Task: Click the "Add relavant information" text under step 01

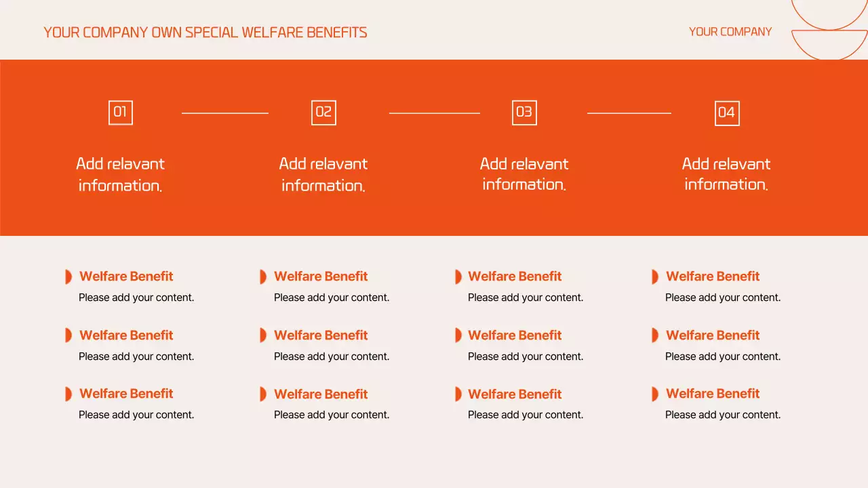Action: [121, 174]
